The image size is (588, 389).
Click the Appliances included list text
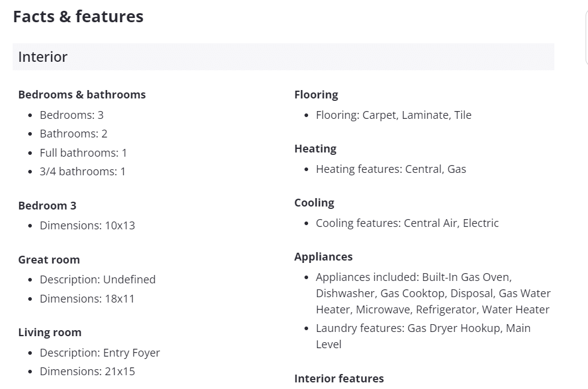[432, 294]
